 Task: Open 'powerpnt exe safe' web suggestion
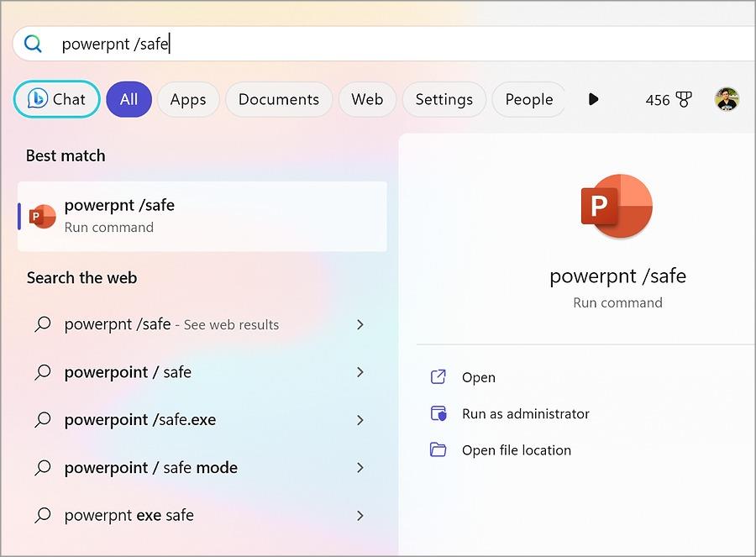pyautogui.click(x=202, y=516)
